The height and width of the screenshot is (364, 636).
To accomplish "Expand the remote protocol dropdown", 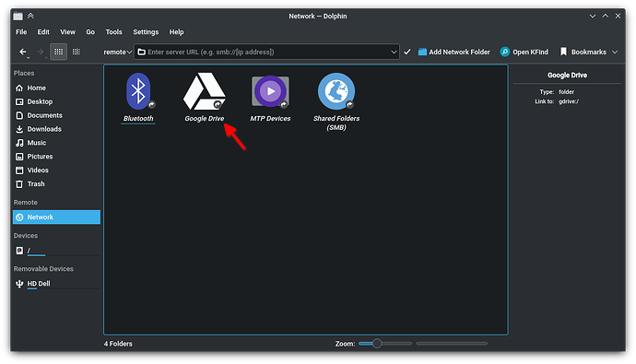I will 118,52.
